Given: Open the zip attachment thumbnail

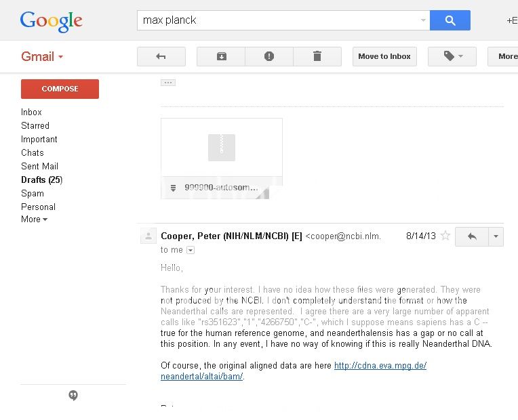Looking at the screenshot, I should point(221,148).
